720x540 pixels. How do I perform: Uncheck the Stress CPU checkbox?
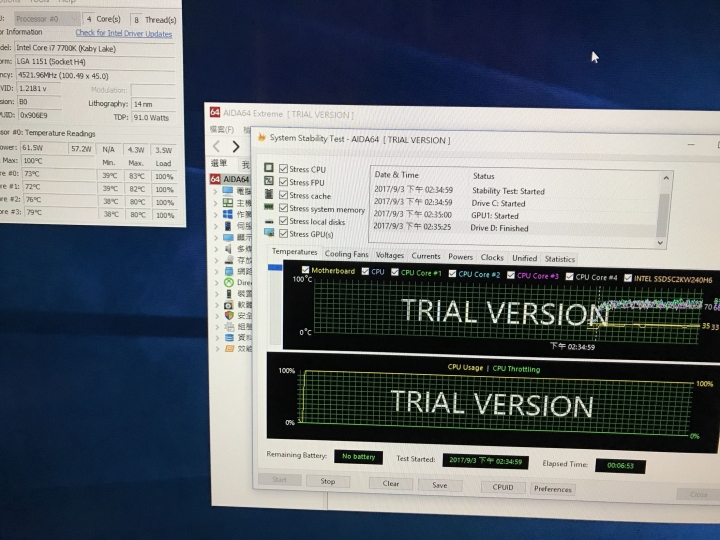(283, 169)
